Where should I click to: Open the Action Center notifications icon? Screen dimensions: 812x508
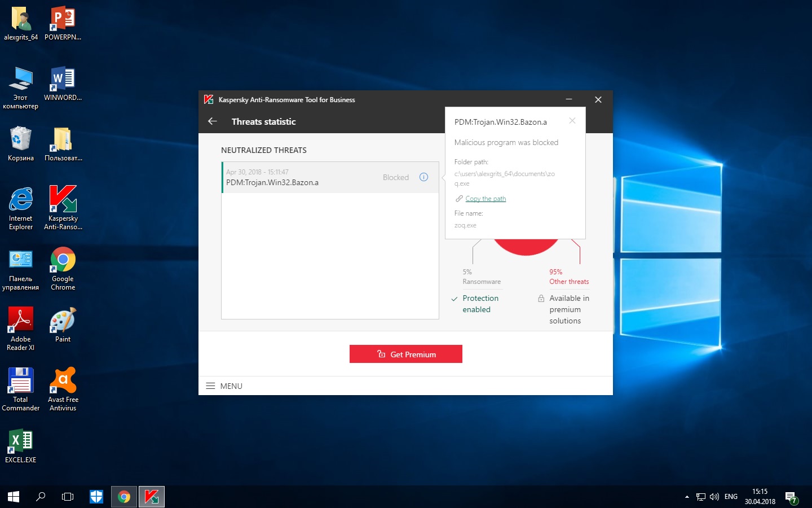click(x=791, y=497)
